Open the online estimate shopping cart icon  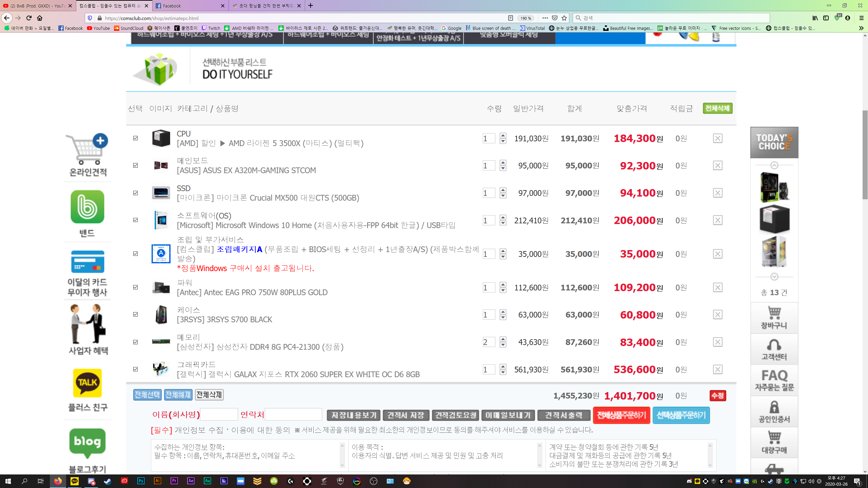[x=87, y=149]
